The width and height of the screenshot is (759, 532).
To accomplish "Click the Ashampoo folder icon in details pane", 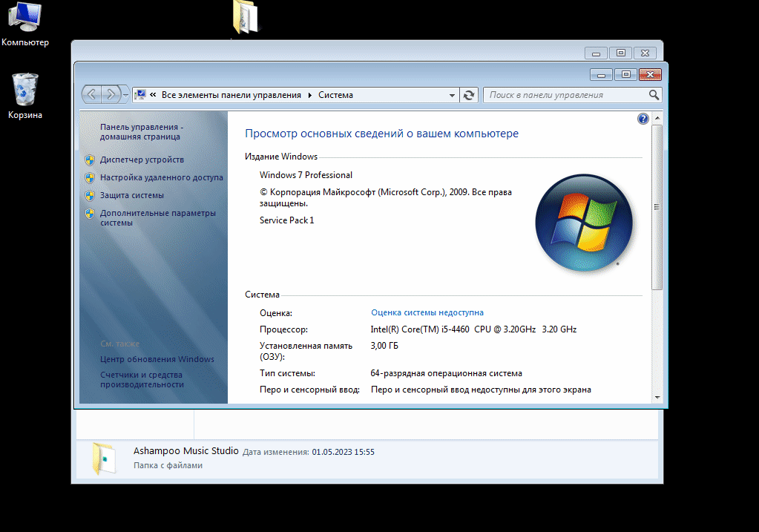I will pos(103,459).
